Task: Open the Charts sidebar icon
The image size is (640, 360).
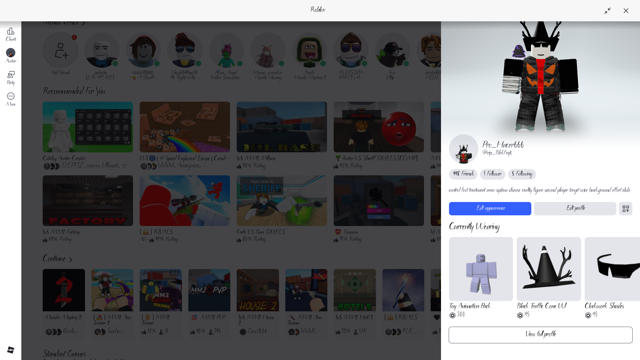Action: coord(11,34)
